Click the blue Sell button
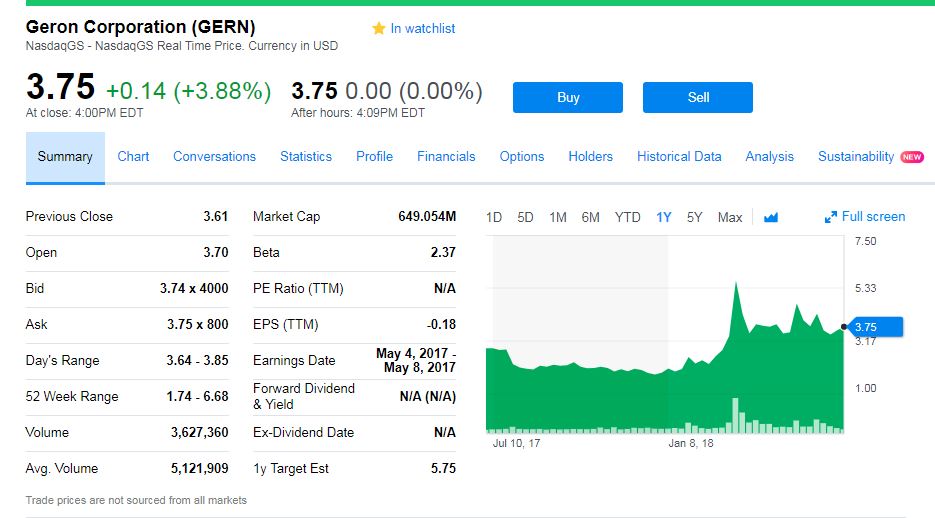935x518 pixels. click(698, 97)
